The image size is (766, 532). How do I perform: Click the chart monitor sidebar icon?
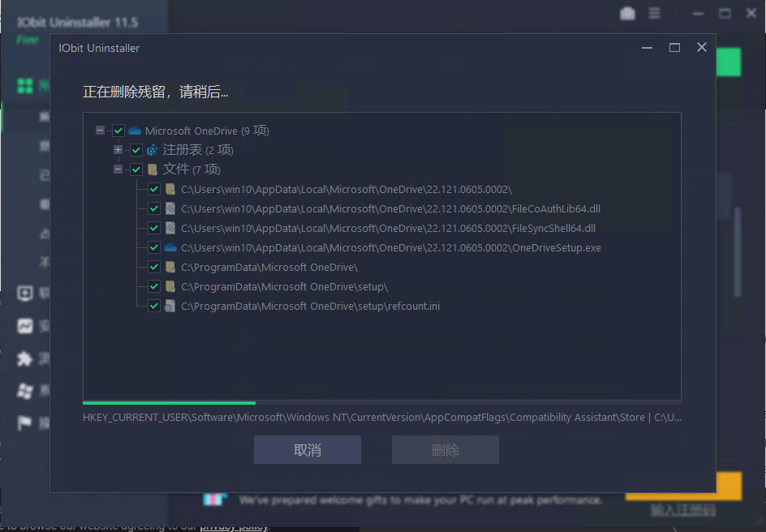(x=25, y=325)
